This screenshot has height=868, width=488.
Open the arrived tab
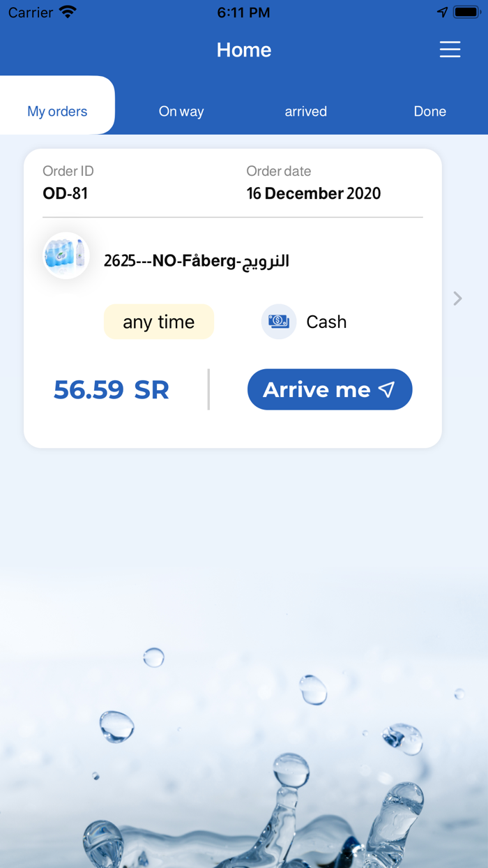[305, 111]
